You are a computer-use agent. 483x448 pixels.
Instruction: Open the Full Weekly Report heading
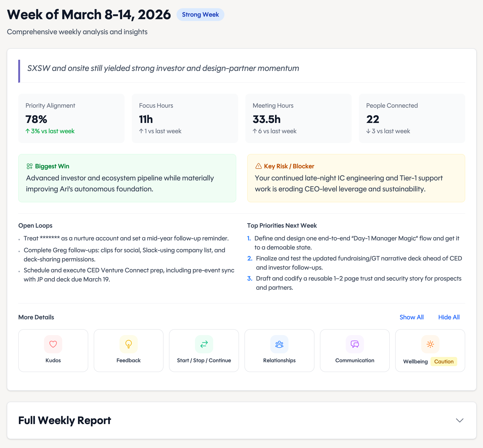click(x=65, y=420)
